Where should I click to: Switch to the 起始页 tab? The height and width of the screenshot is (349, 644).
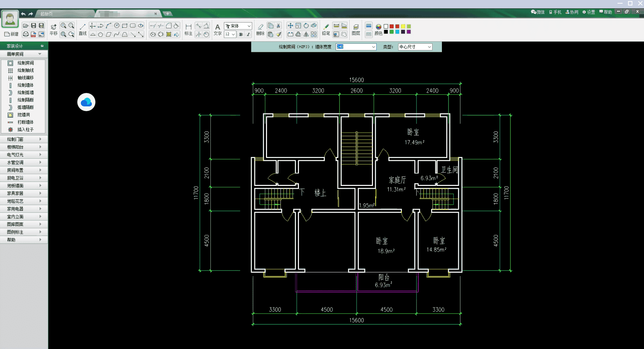click(x=46, y=14)
